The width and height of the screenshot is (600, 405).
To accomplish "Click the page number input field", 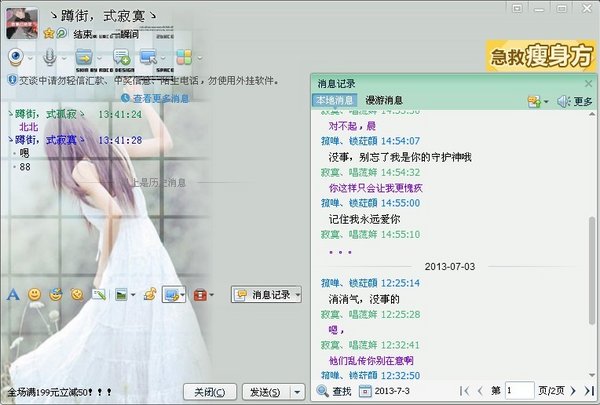I will pos(519,390).
